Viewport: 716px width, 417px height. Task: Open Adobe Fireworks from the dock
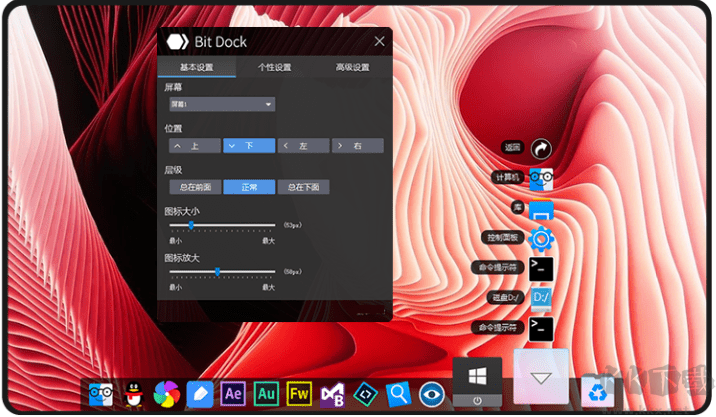click(x=299, y=393)
